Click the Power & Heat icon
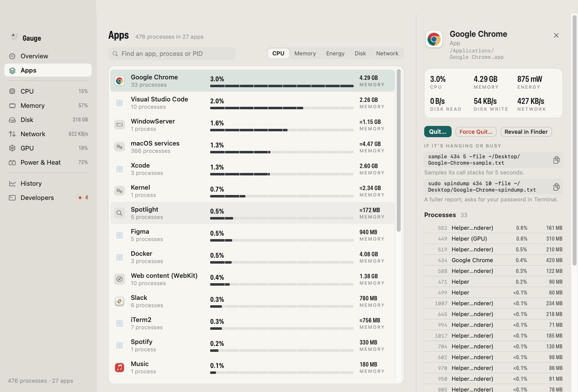 tap(12, 163)
